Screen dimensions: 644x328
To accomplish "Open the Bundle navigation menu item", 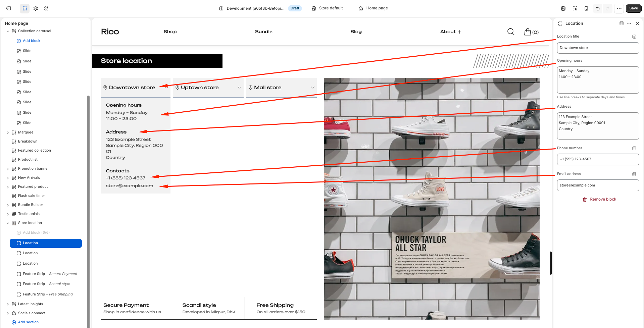I will pos(264,32).
